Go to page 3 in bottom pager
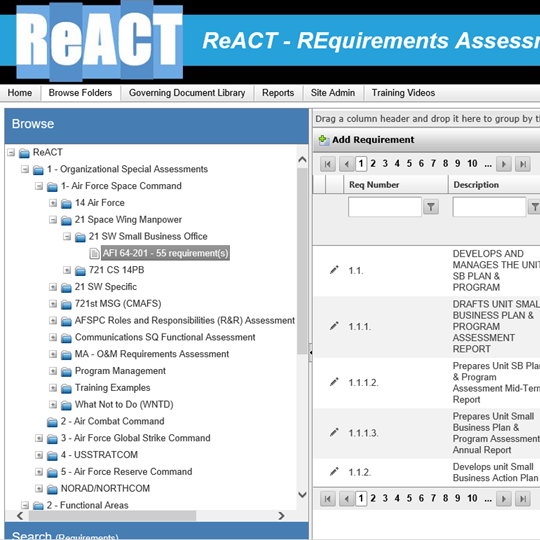 (x=385, y=498)
